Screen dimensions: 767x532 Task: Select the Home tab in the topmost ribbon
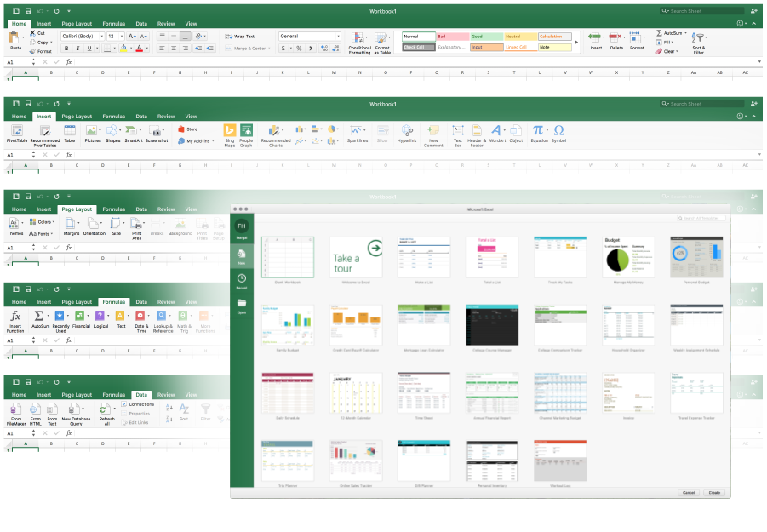(x=19, y=24)
